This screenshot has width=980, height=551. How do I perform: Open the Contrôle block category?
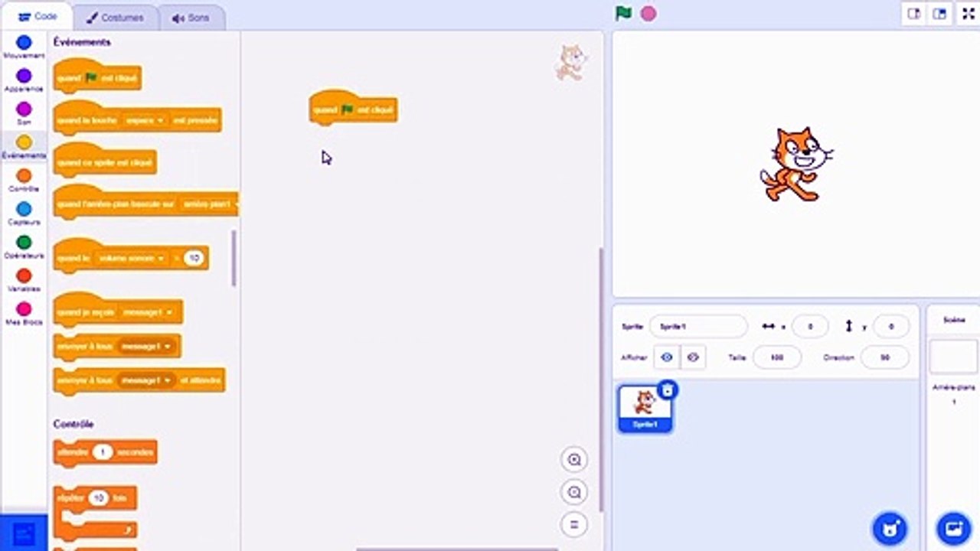(x=24, y=181)
